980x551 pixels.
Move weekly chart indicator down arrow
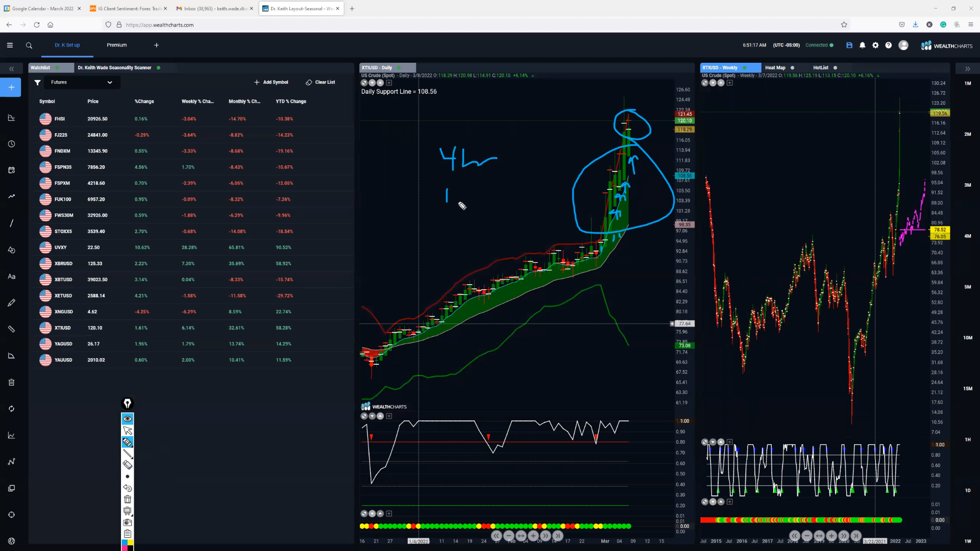[713, 83]
